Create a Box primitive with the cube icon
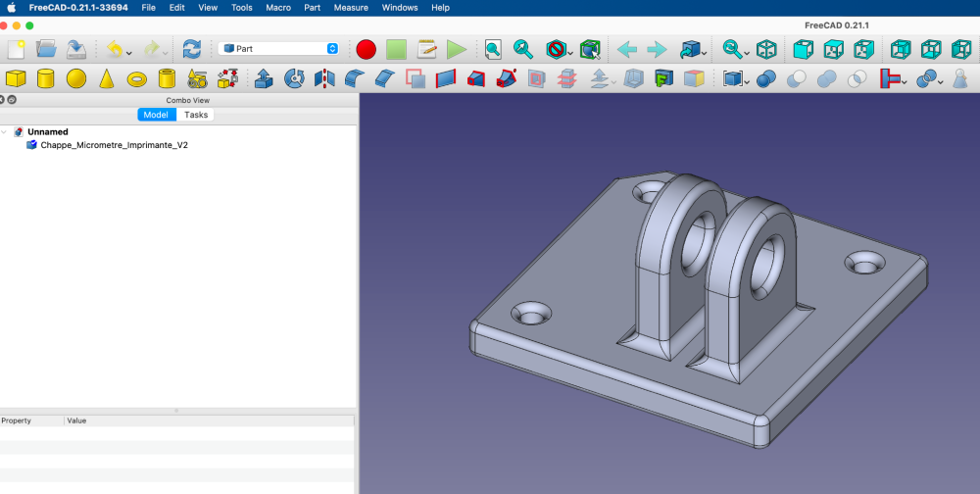Image resolution: width=980 pixels, height=494 pixels. [x=16, y=78]
